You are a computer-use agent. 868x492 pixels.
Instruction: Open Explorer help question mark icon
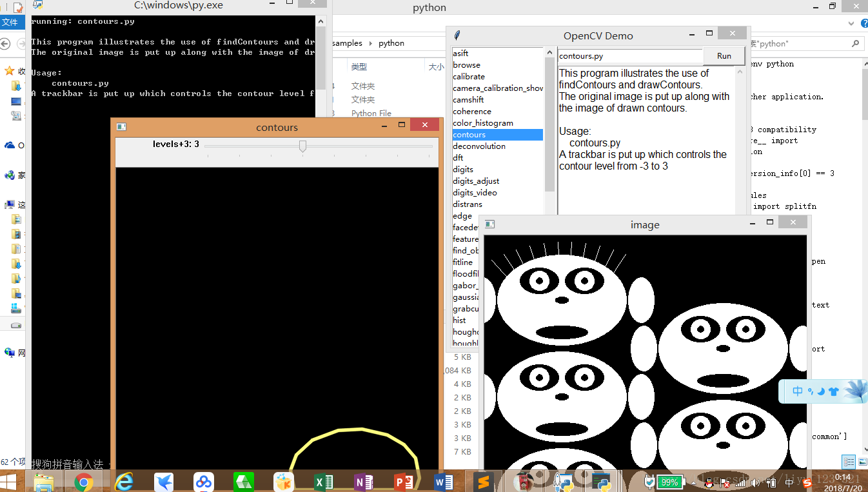pos(864,24)
